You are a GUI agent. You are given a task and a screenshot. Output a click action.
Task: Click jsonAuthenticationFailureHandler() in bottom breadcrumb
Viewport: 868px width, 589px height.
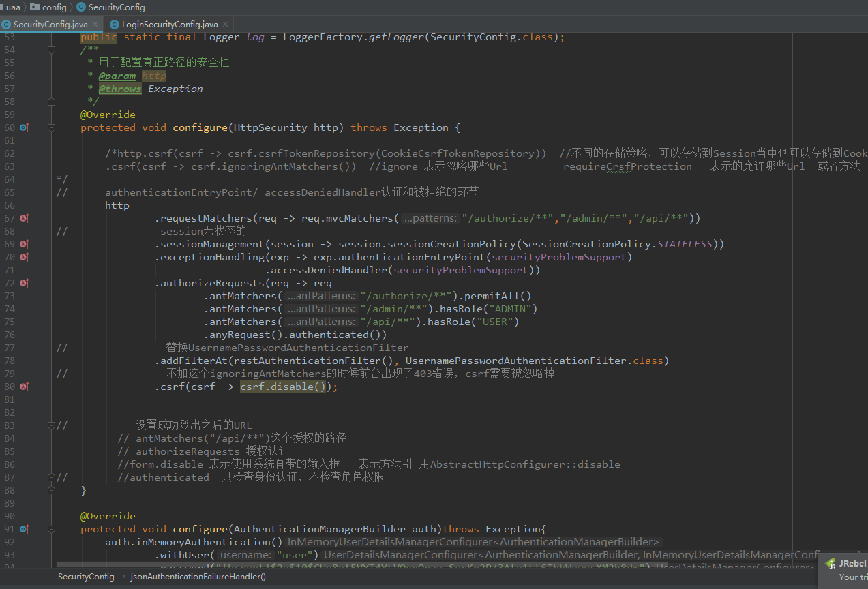click(x=198, y=577)
